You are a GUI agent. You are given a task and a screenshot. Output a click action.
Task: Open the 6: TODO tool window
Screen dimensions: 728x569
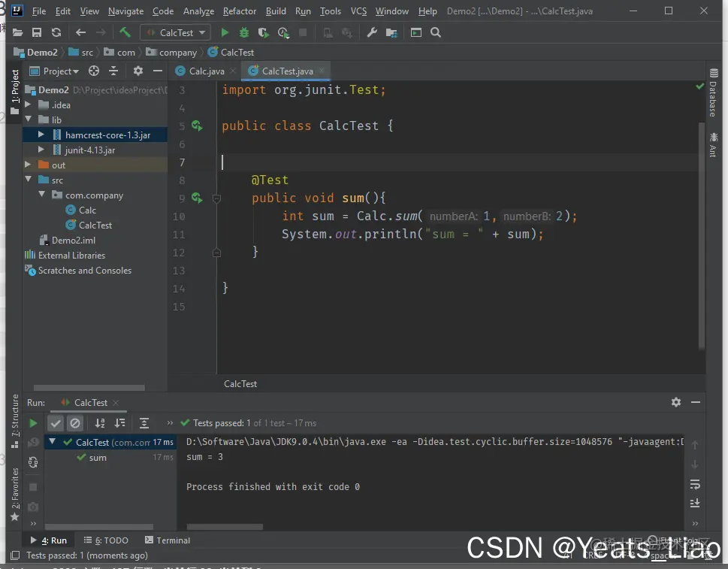(107, 540)
